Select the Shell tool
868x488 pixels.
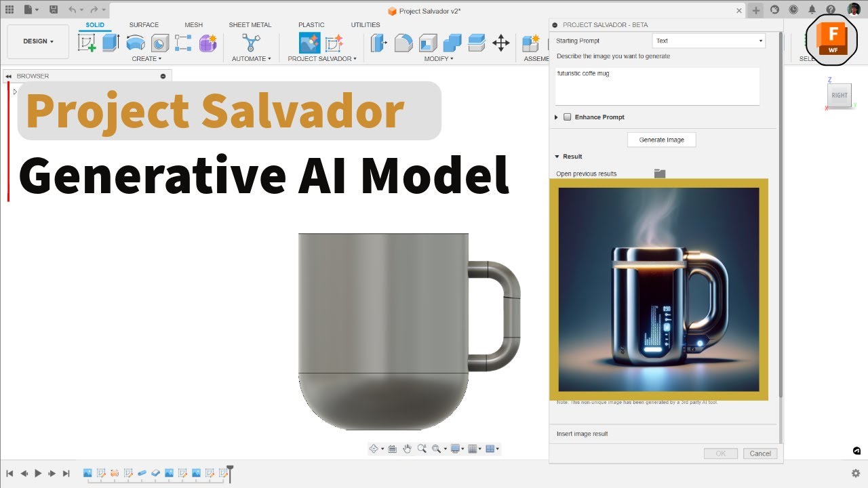[x=428, y=43]
